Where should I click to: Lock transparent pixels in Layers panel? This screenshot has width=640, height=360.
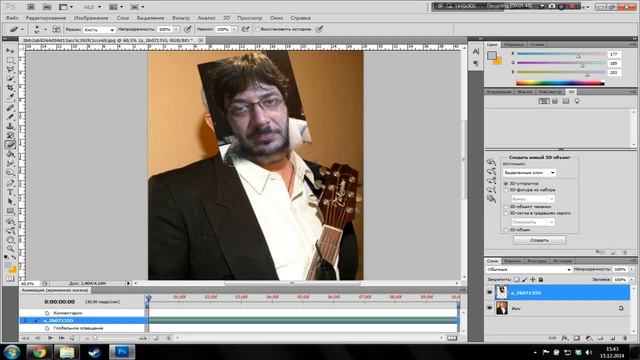(517, 280)
